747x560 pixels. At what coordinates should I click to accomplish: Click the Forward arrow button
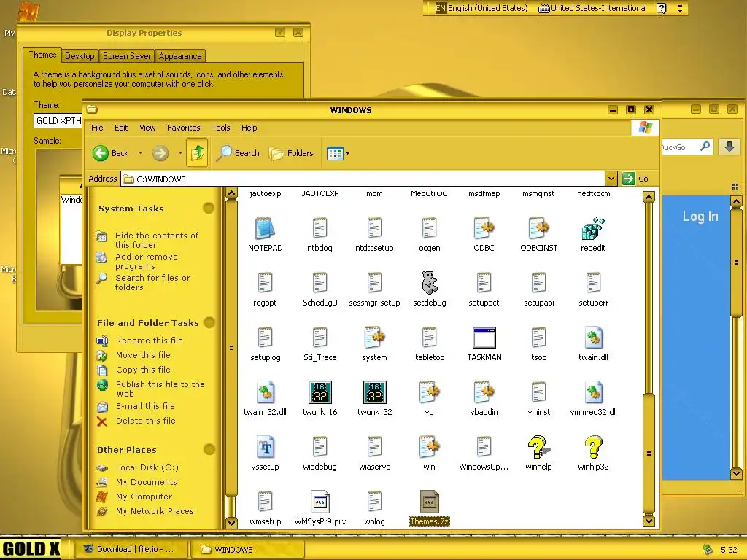pyautogui.click(x=160, y=153)
